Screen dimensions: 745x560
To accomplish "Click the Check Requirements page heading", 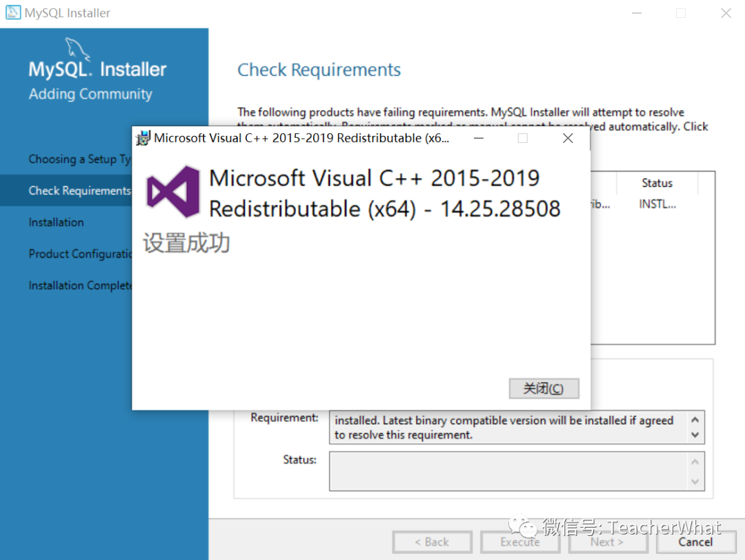I will click(319, 70).
